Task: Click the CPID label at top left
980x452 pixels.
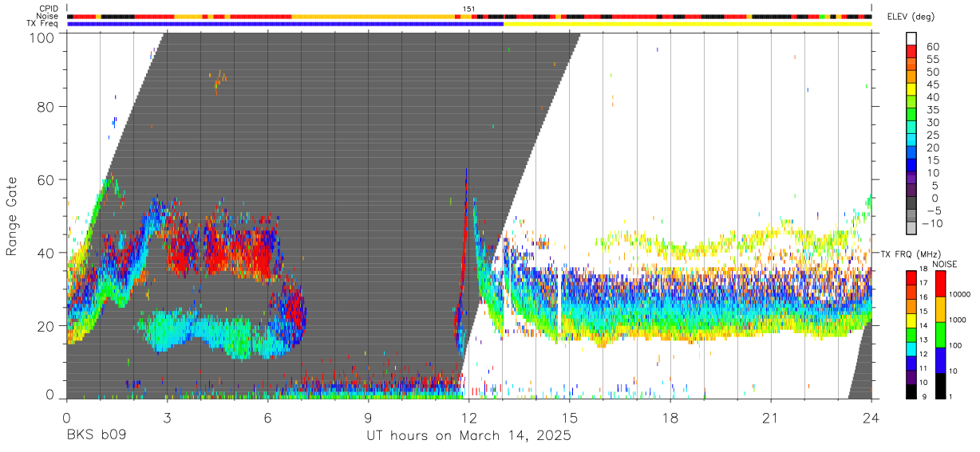Action: (48, 9)
